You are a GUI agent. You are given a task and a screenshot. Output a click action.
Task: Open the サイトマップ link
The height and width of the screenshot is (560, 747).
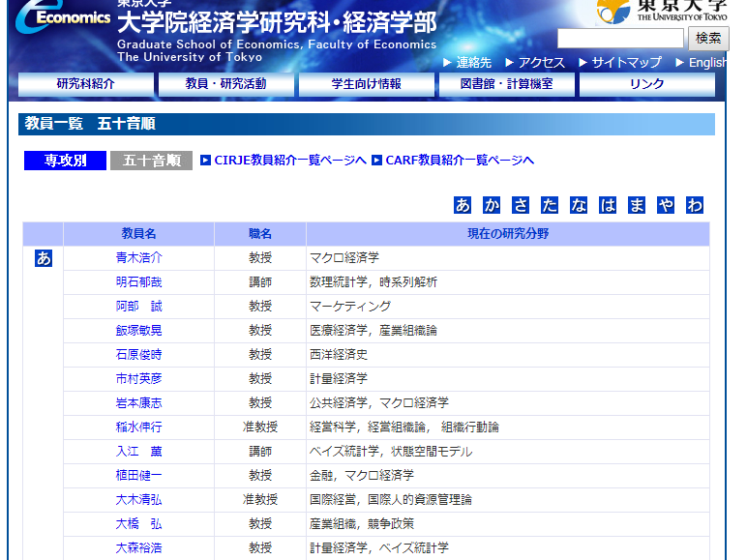tap(626, 62)
